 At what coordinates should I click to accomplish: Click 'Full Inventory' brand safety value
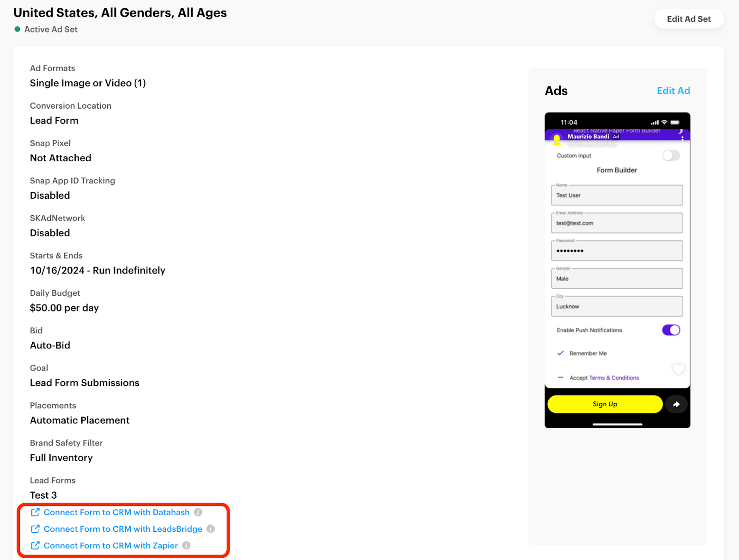tap(61, 457)
